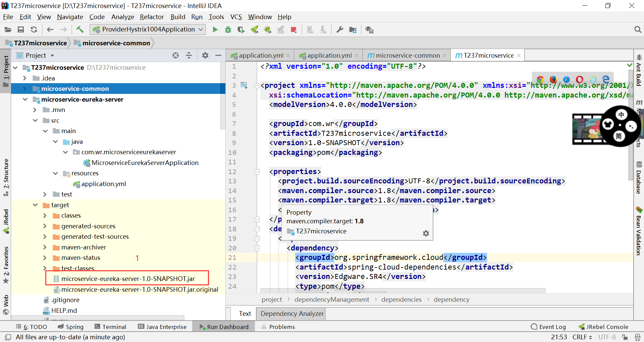Expand the .idea folder

[25, 78]
